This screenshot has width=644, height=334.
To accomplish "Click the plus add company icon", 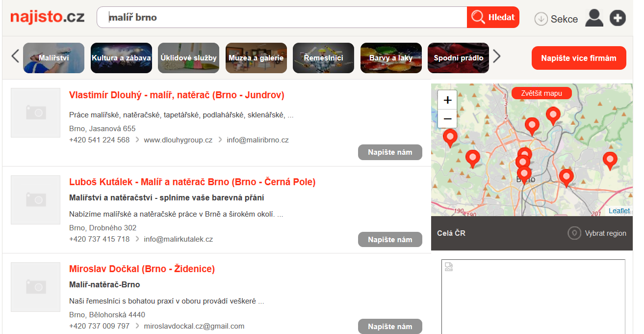I will coord(618,18).
